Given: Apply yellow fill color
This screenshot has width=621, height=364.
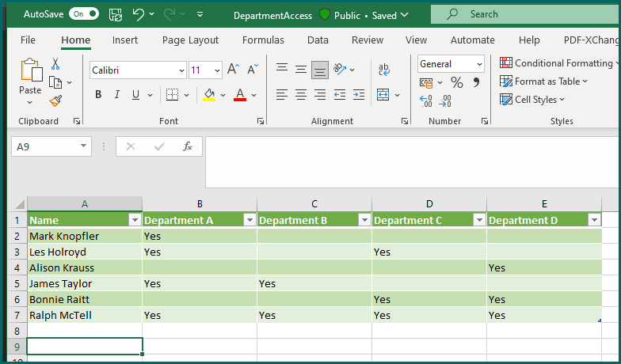Looking at the screenshot, I should point(209,95).
